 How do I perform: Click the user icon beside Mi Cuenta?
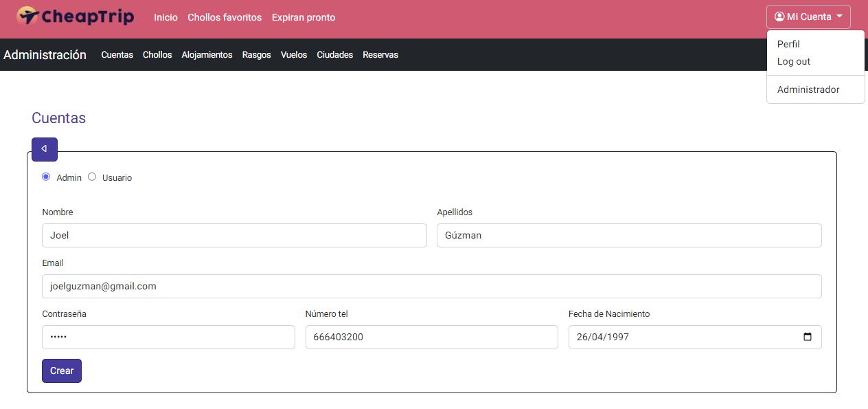click(x=779, y=16)
